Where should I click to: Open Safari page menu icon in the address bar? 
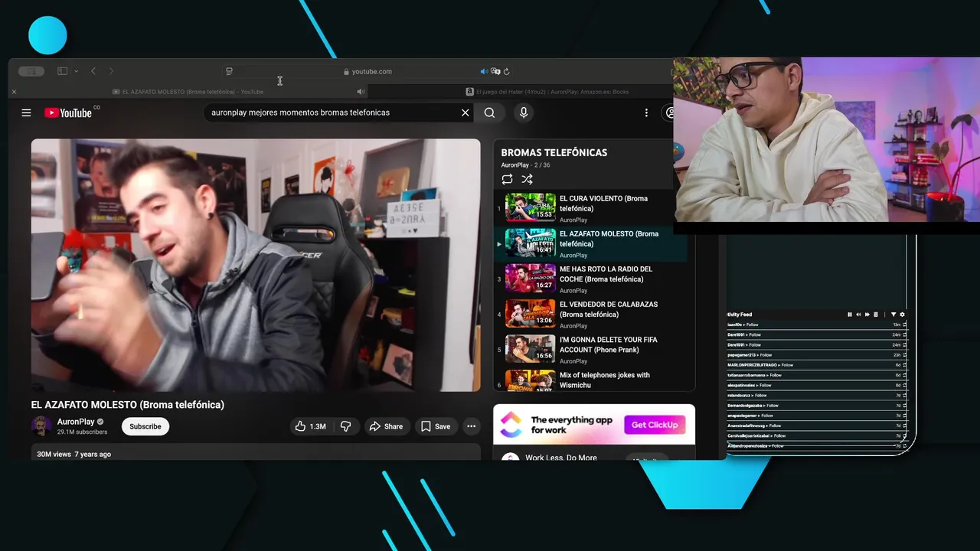[x=229, y=71]
